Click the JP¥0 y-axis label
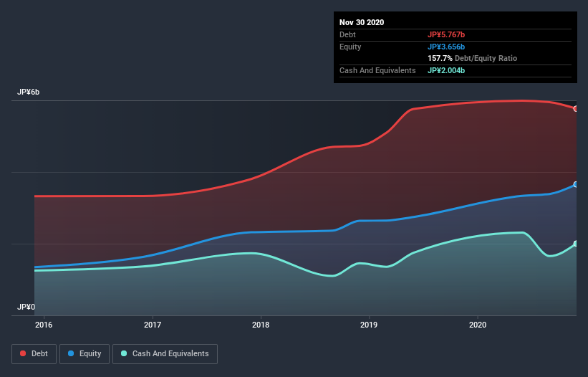The height and width of the screenshot is (377, 588). 26,307
